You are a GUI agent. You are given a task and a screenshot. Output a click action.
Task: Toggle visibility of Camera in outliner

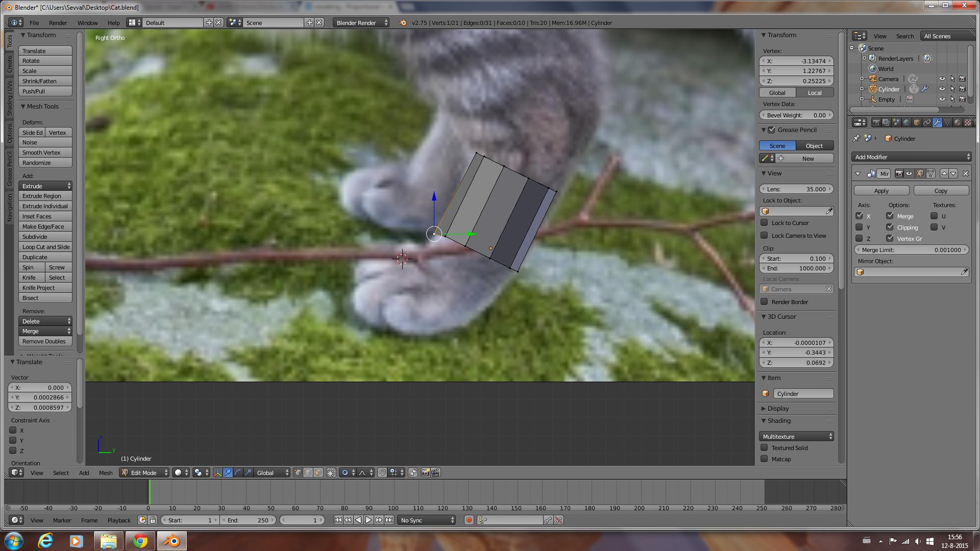942,79
